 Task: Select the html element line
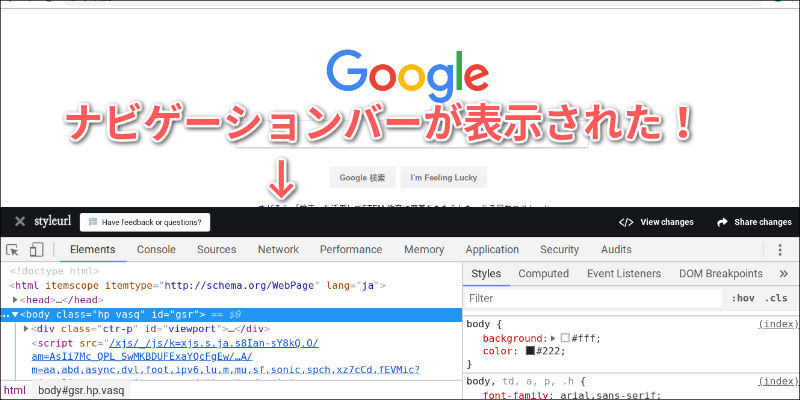197,286
